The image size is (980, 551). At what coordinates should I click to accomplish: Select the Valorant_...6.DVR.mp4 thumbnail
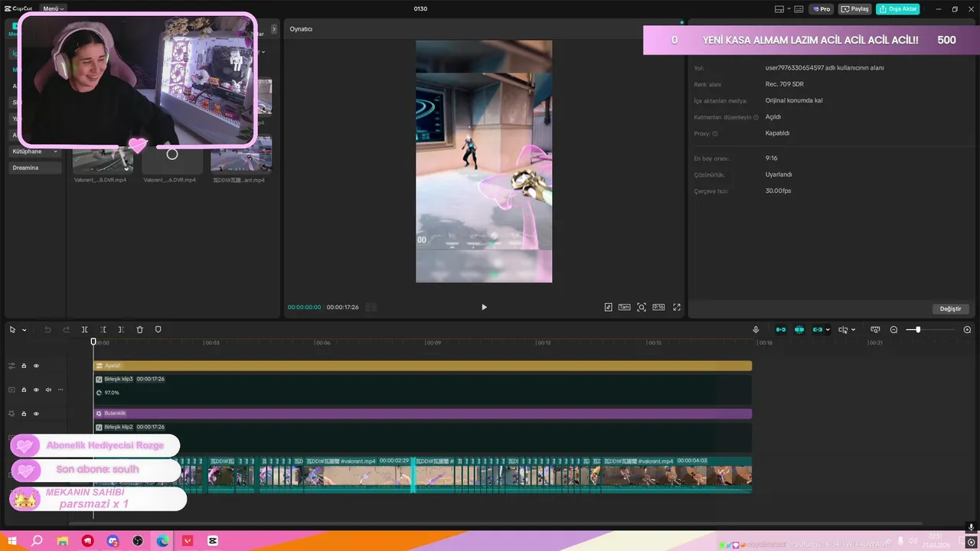click(x=172, y=160)
